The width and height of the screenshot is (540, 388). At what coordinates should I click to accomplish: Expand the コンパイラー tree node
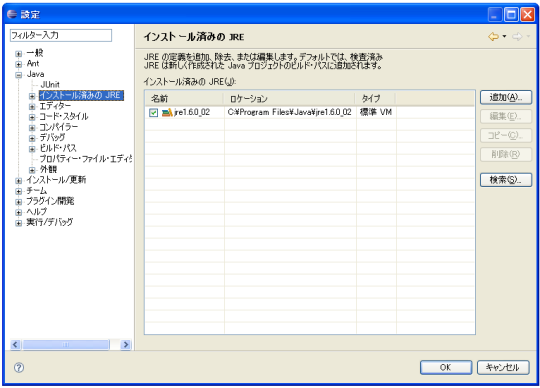click(32, 128)
